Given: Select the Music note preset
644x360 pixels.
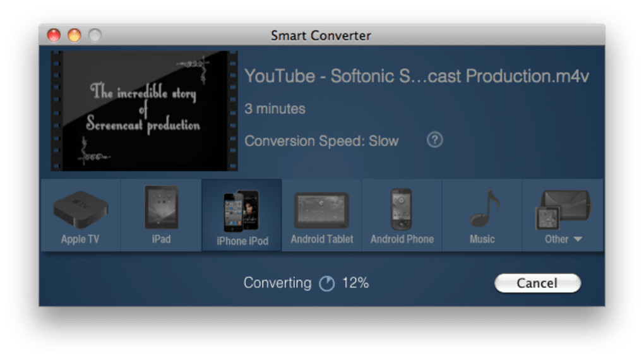Looking at the screenshot, I should [x=482, y=215].
